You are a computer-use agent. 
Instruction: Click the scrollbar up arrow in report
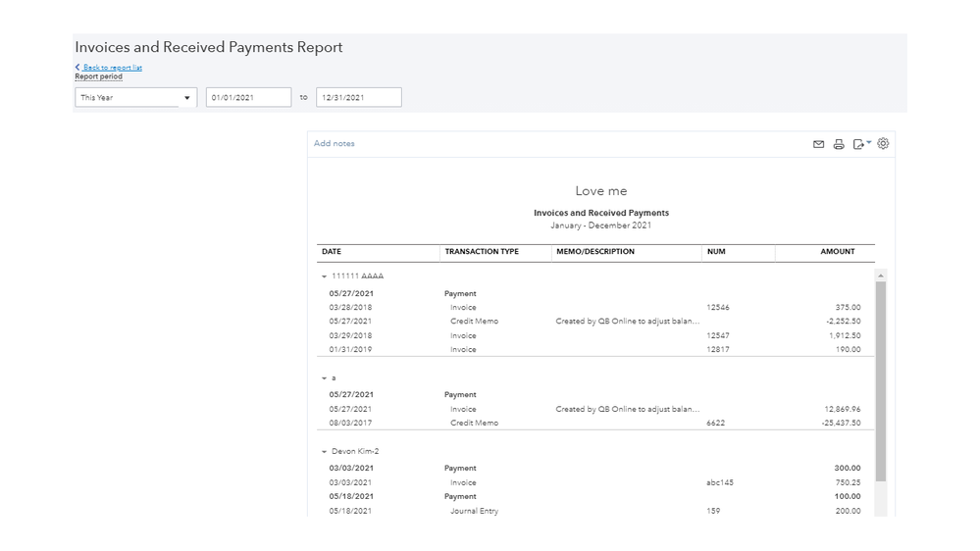point(880,275)
